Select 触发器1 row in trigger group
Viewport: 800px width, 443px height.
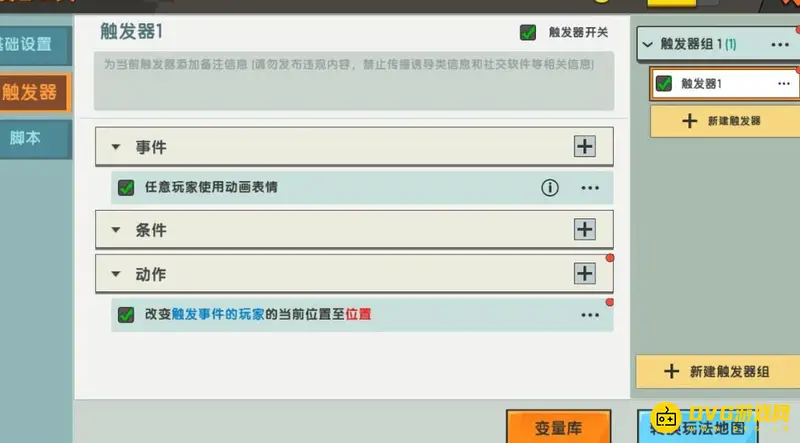click(x=724, y=84)
